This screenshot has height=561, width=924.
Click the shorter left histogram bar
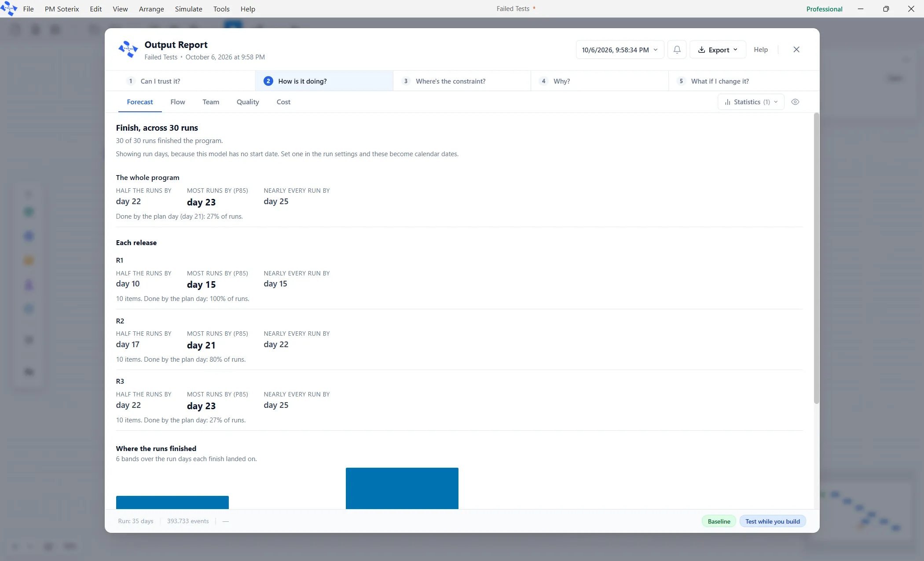[x=172, y=502]
